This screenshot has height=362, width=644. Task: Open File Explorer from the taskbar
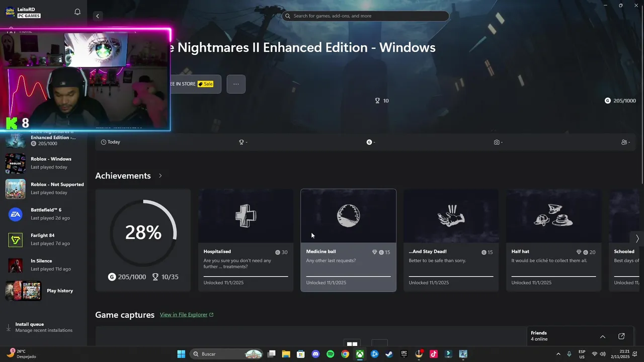pyautogui.click(x=286, y=354)
